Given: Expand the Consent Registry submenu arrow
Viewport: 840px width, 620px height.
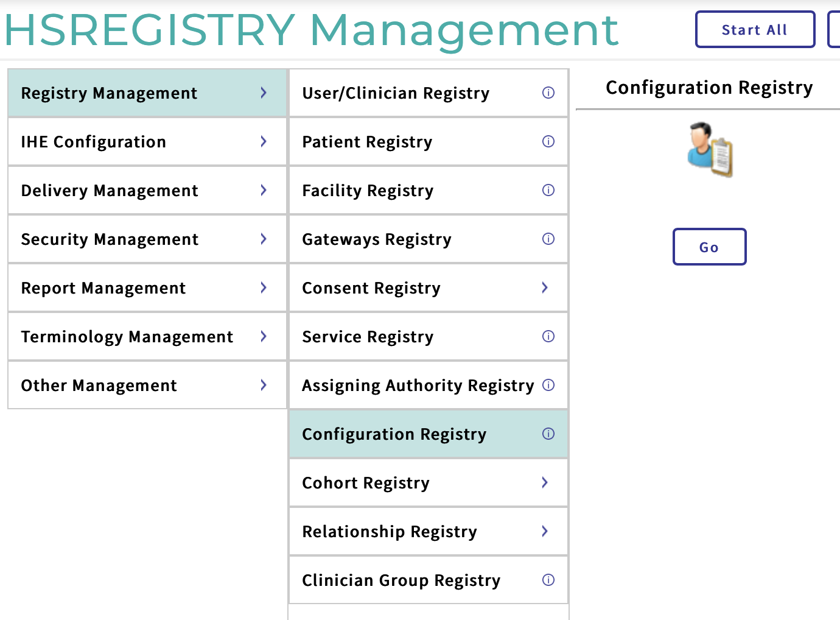Looking at the screenshot, I should point(545,287).
